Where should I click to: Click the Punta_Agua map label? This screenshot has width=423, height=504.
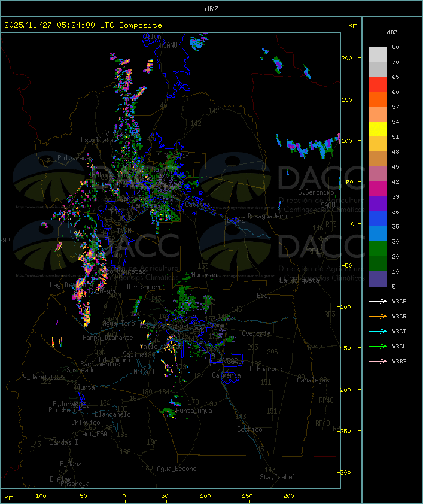tap(194, 411)
